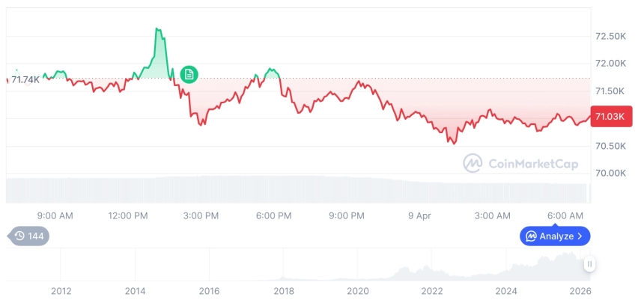The width and height of the screenshot is (644, 300).
Task: Click the Analyze button
Action: (x=555, y=236)
